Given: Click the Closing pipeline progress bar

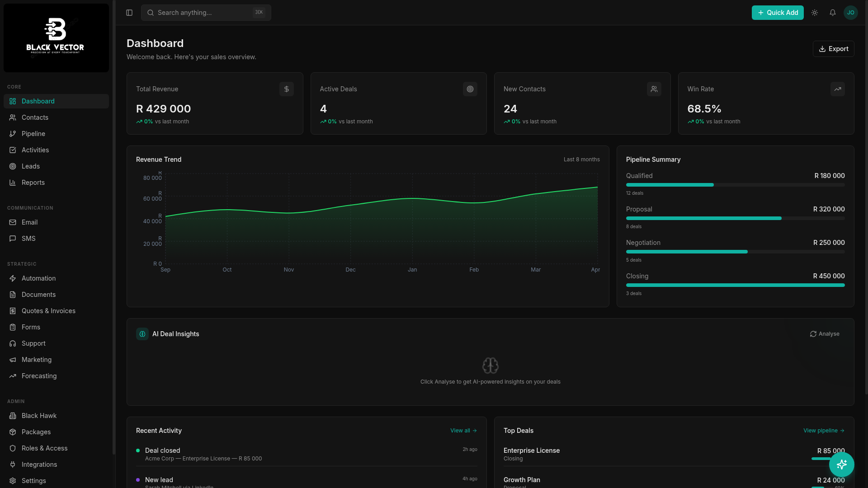Looking at the screenshot, I should (x=736, y=285).
